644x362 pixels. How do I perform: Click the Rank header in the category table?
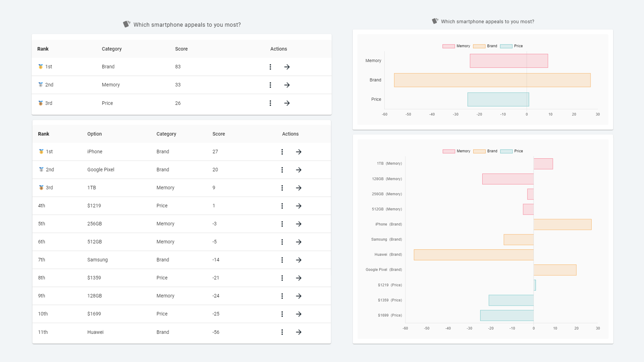tap(43, 49)
